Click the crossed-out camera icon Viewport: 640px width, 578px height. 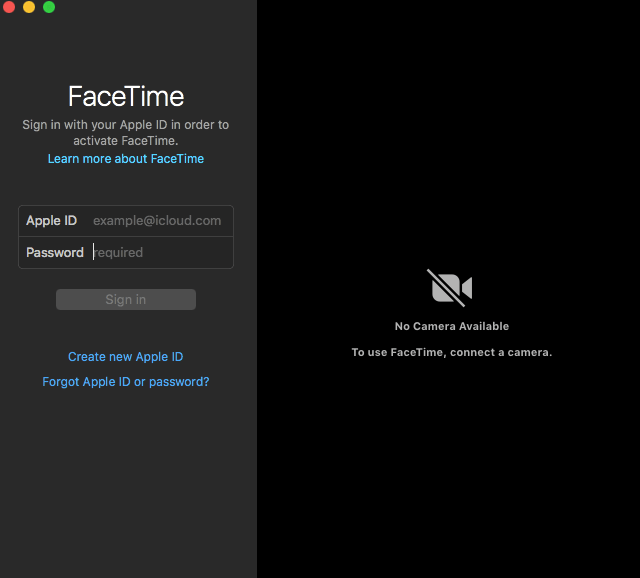click(x=450, y=288)
